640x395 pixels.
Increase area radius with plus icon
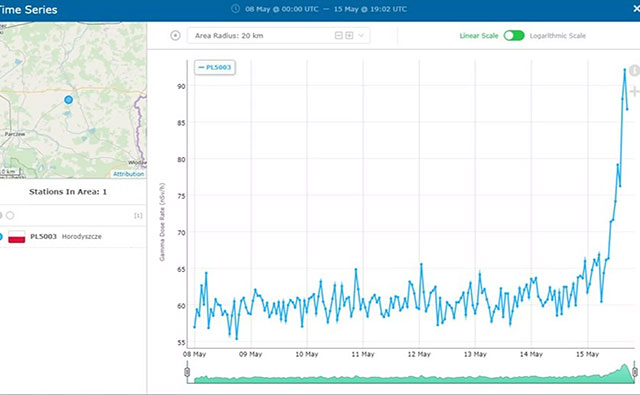click(x=349, y=36)
